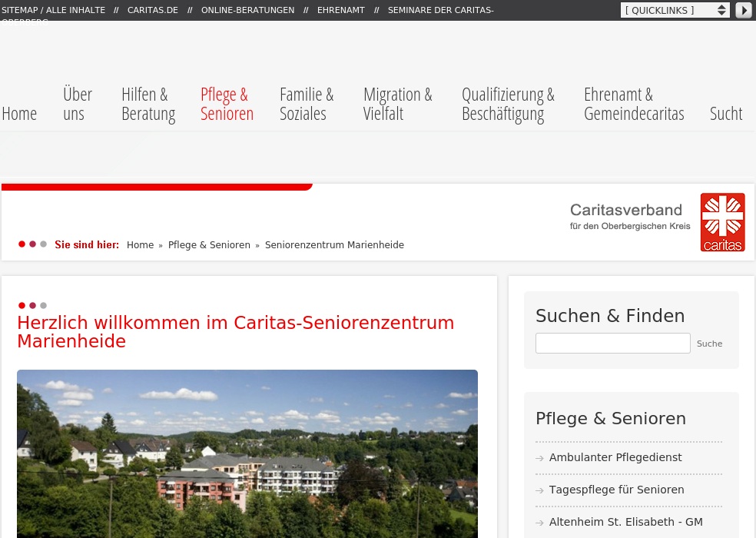Click the arrow icon beside Altenheim St. Elisabeth
The image size is (756, 538).
540,523
